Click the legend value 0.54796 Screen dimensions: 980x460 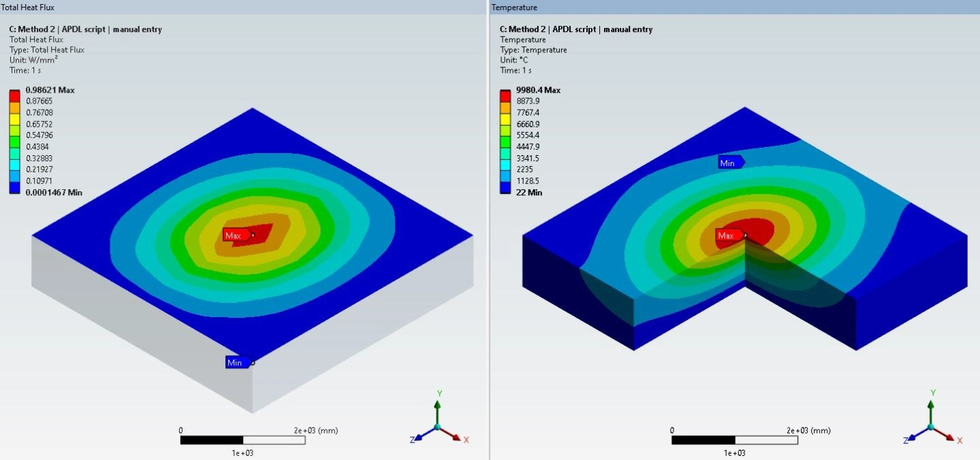[x=39, y=135]
